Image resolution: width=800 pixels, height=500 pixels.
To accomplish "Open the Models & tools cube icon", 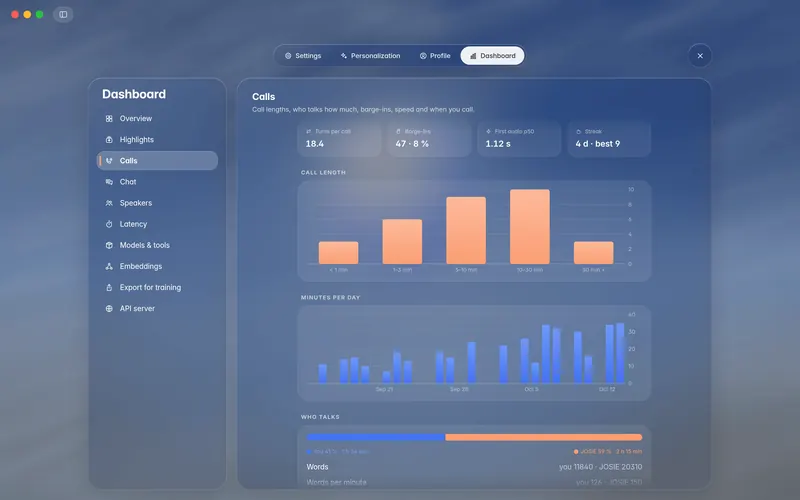I will pos(109,245).
